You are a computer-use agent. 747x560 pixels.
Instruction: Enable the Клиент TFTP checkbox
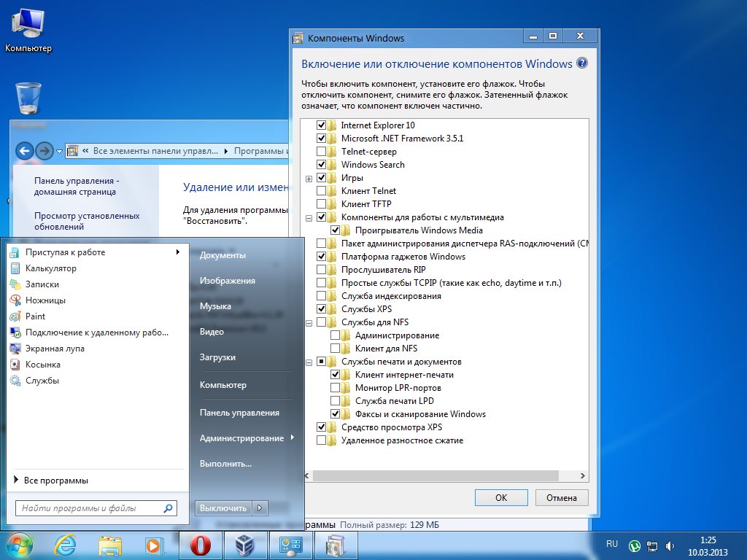pyautogui.click(x=321, y=204)
